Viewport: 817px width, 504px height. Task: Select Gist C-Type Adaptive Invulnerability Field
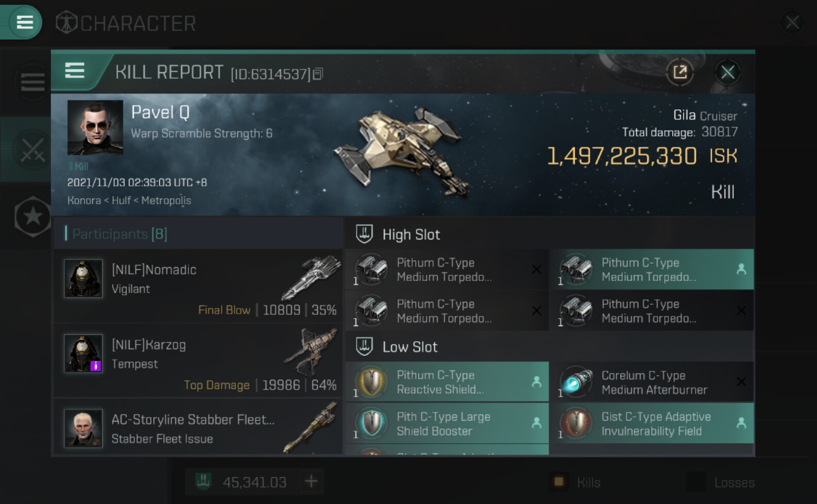[x=651, y=424]
